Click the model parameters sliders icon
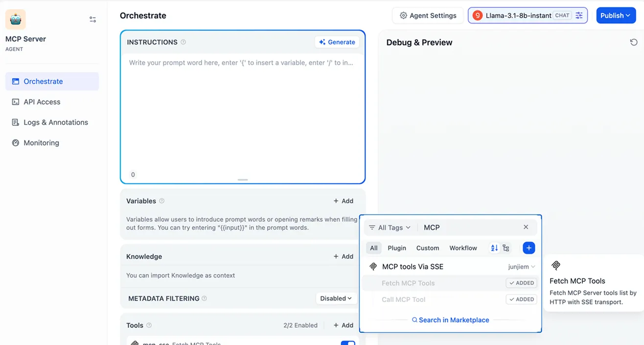This screenshot has width=644, height=345. (579, 16)
